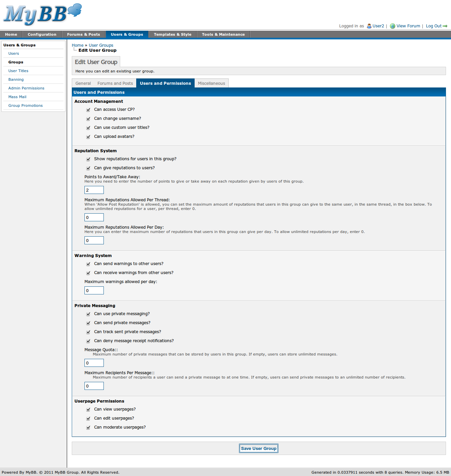Viewport: 451px width, 476px height.
Task: Click the Account Management section heading
Action: coord(98,101)
